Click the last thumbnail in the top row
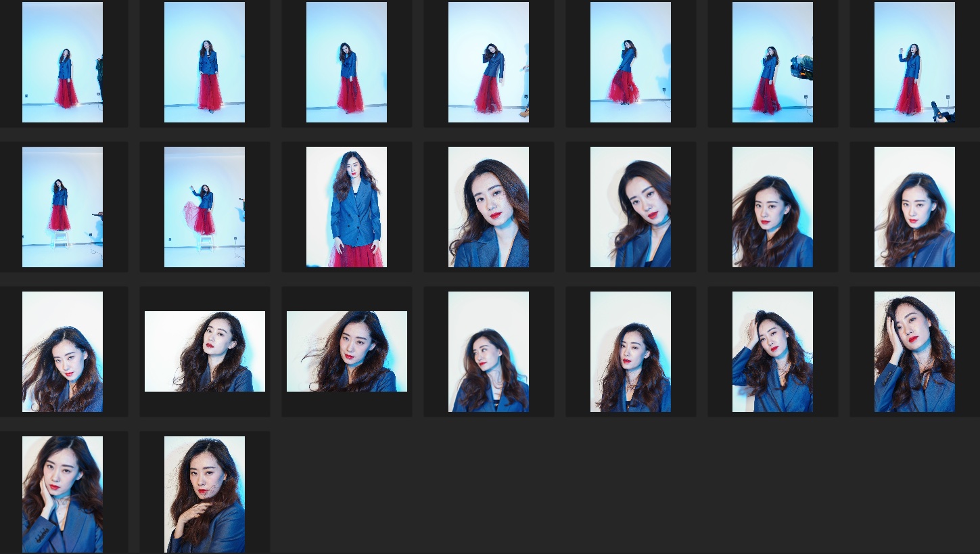This screenshot has width=980, height=554. tap(914, 62)
